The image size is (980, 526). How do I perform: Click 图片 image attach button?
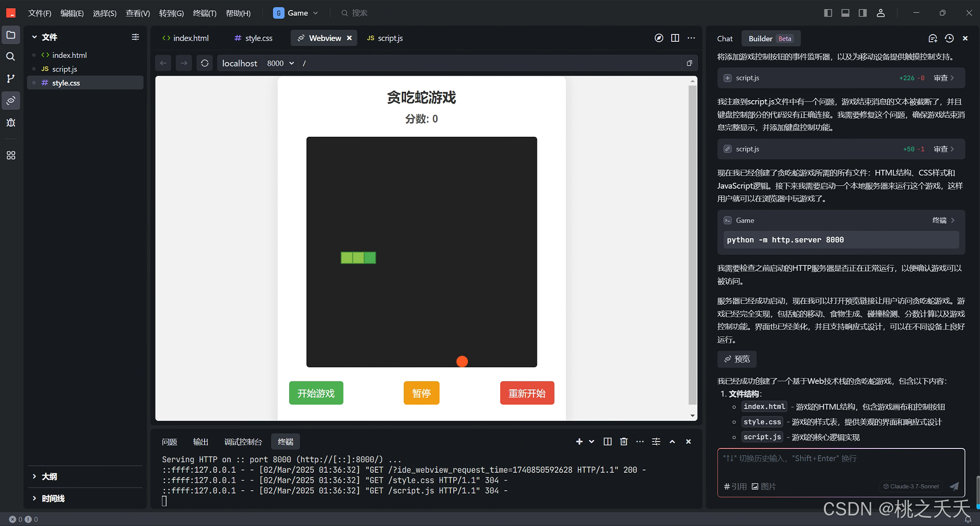764,487
